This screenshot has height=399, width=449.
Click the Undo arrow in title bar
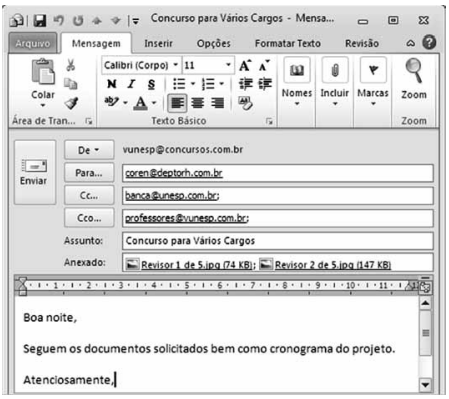(59, 21)
